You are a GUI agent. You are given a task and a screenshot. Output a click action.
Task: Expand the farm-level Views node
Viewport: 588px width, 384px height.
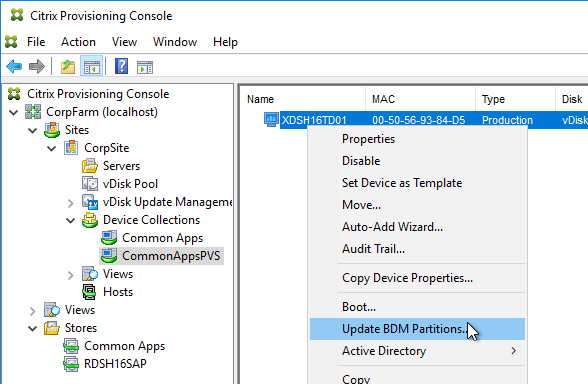pyautogui.click(x=33, y=311)
